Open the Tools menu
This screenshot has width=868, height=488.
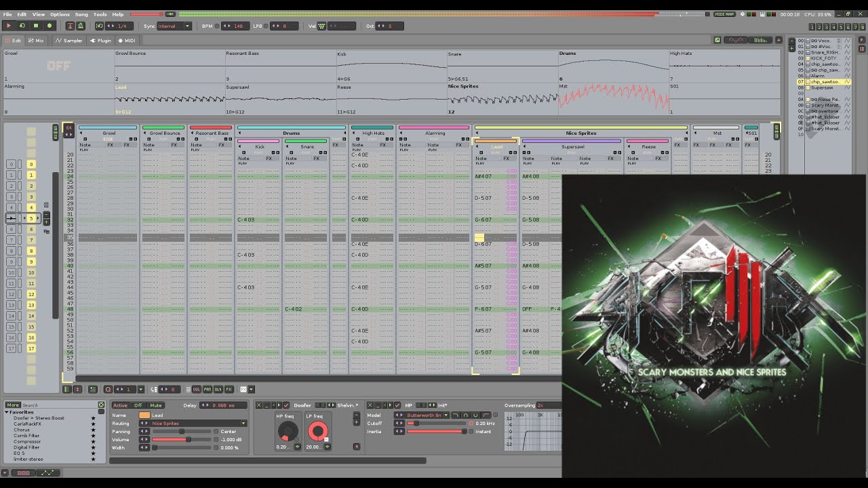(x=100, y=14)
